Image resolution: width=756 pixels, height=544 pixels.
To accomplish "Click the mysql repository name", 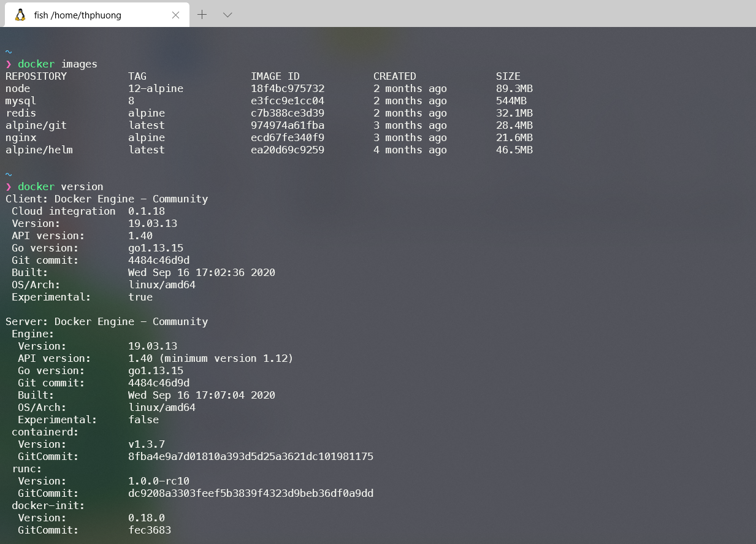I will coord(21,101).
